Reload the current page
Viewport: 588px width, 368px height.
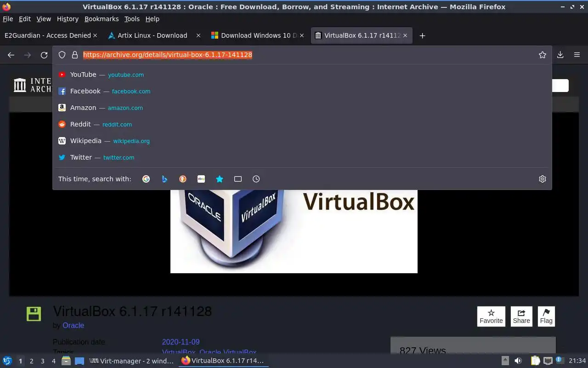(x=44, y=55)
